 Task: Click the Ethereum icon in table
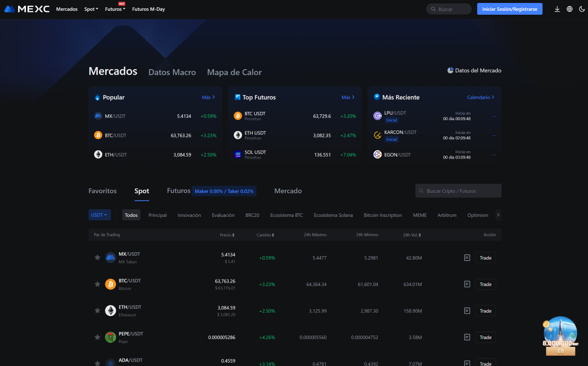[x=110, y=311]
